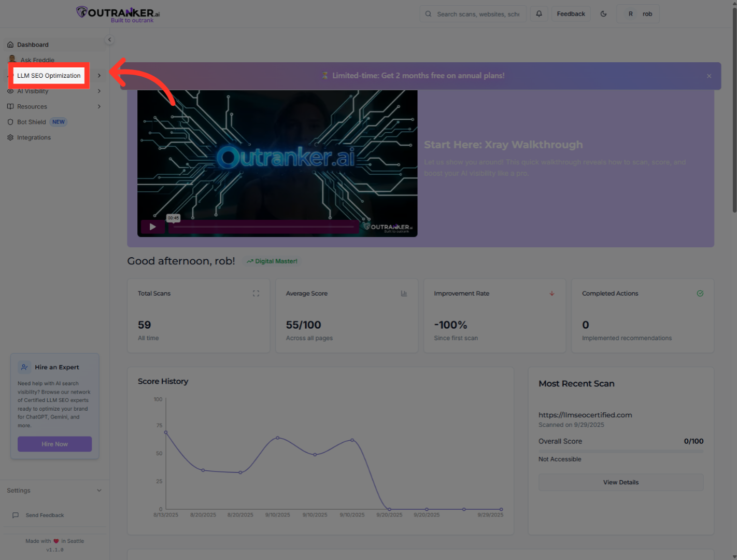737x560 pixels.
Task: Click the Completed Actions checkmark icon
Action: (x=700, y=293)
